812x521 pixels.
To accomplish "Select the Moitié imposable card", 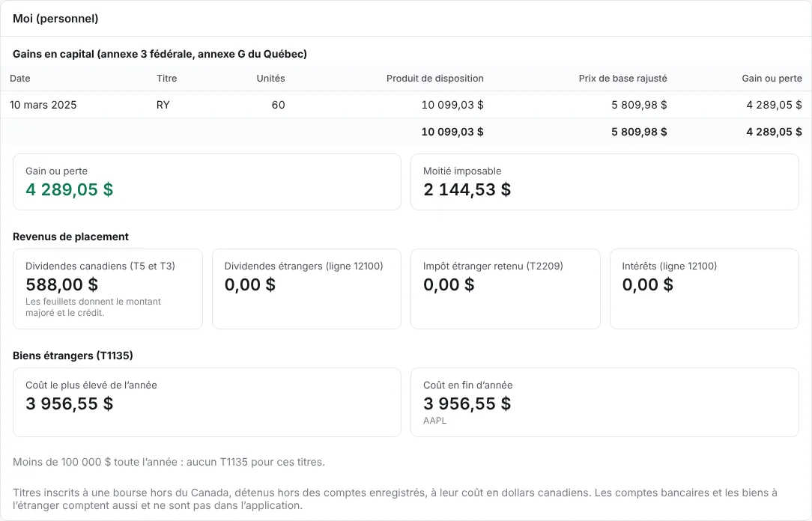I will point(605,182).
